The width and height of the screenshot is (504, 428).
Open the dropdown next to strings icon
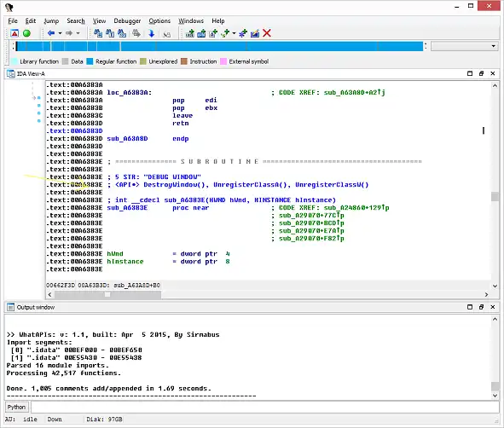[234, 33]
